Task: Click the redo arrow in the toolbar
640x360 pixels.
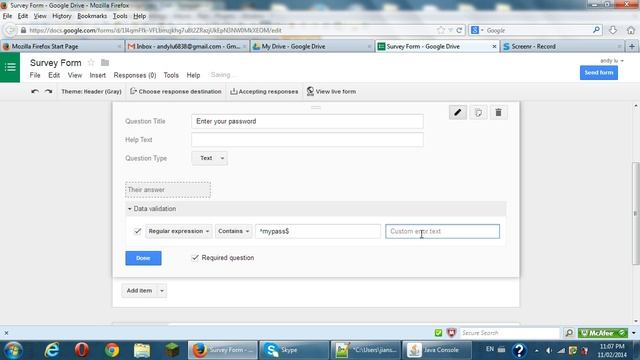Action: click(49, 91)
